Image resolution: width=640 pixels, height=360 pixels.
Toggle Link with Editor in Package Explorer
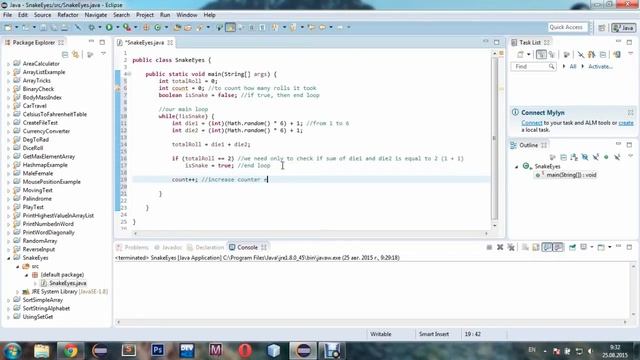[x=76, y=54]
